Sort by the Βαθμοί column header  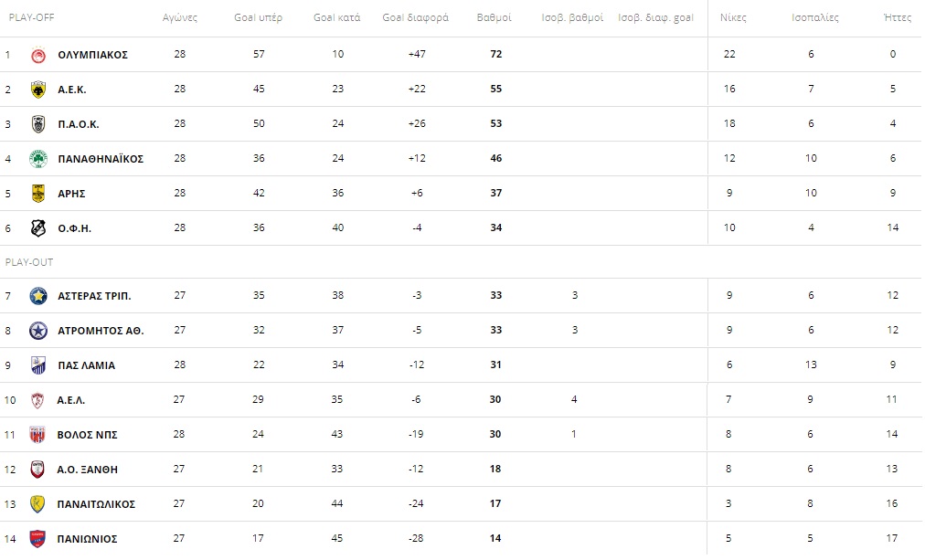coord(494,17)
